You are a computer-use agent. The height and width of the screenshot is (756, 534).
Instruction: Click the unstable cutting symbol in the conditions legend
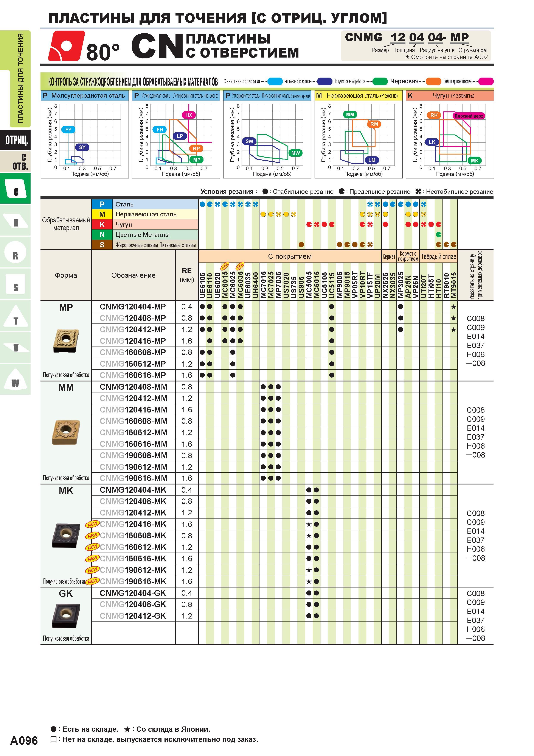(x=418, y=191)
